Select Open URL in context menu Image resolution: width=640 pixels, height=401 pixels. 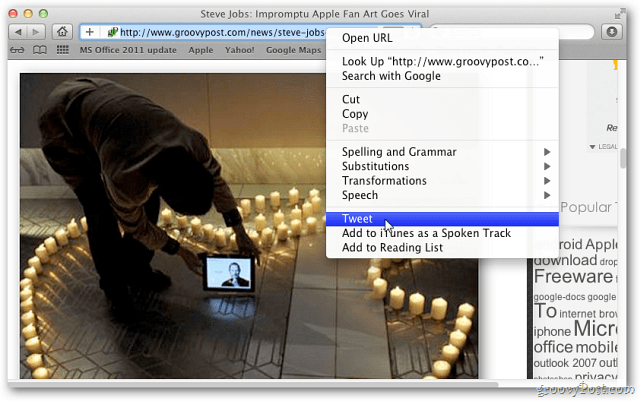(442, 38)
